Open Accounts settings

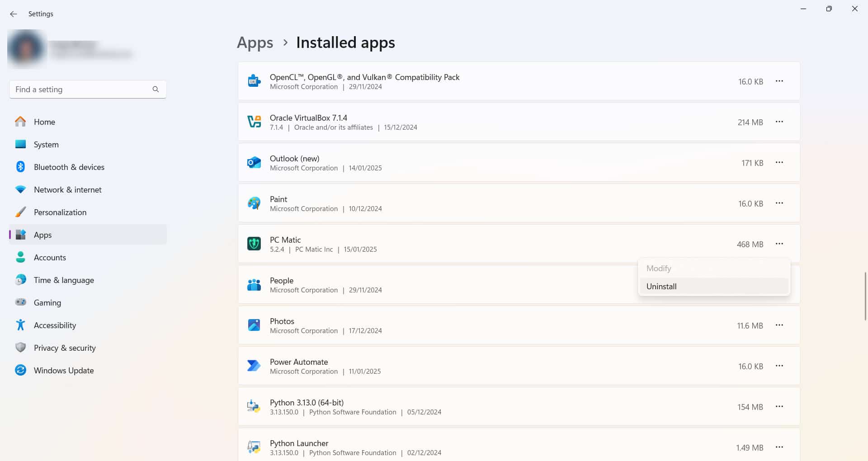click(88, 257)
